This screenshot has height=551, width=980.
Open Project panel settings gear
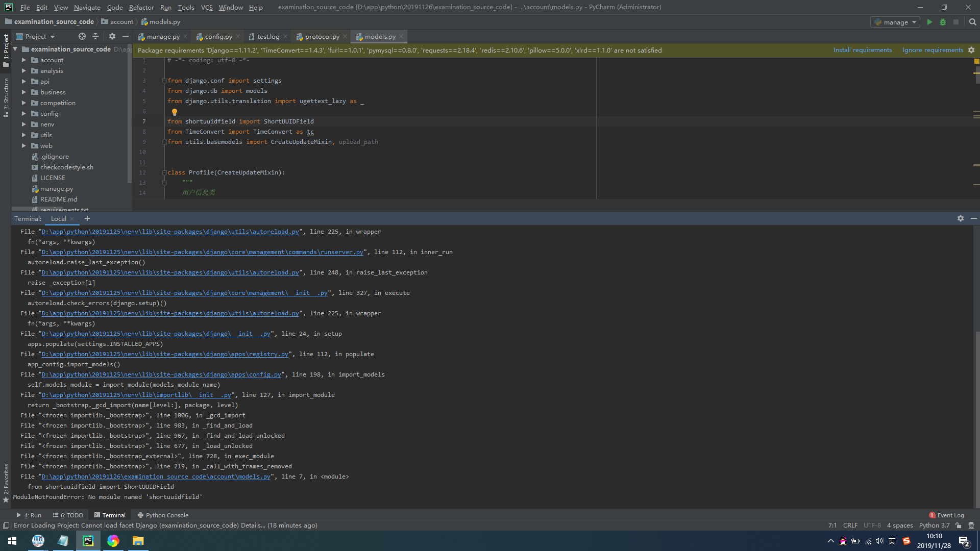(x=112, y=36)
